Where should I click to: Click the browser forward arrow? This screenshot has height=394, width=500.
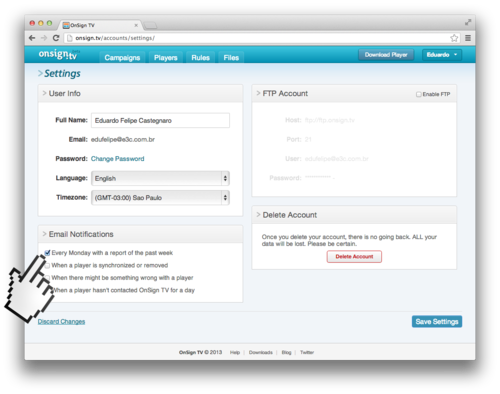tap(44, 38)
